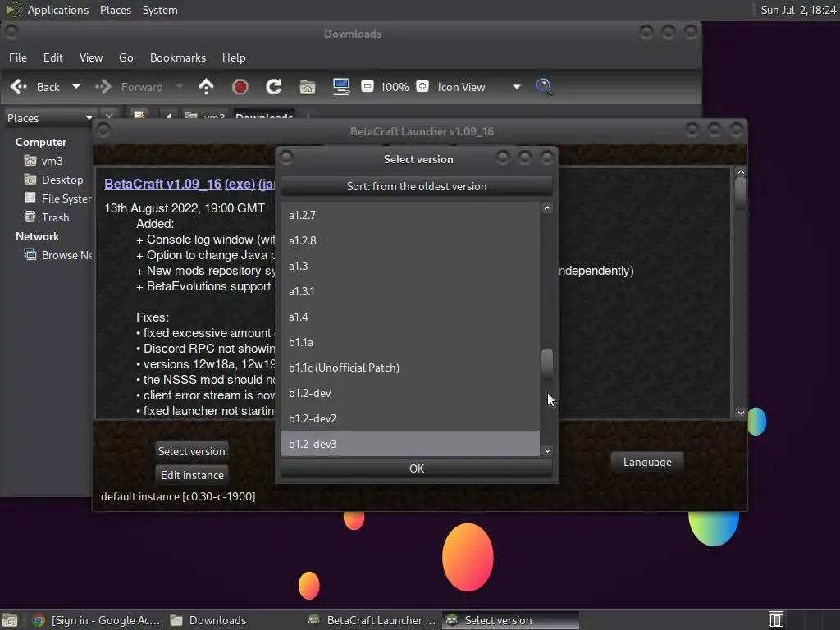The height and width of the screenshot is (630, 840).
Task: Choose version a1.3 from list
Action: point(410,266)
